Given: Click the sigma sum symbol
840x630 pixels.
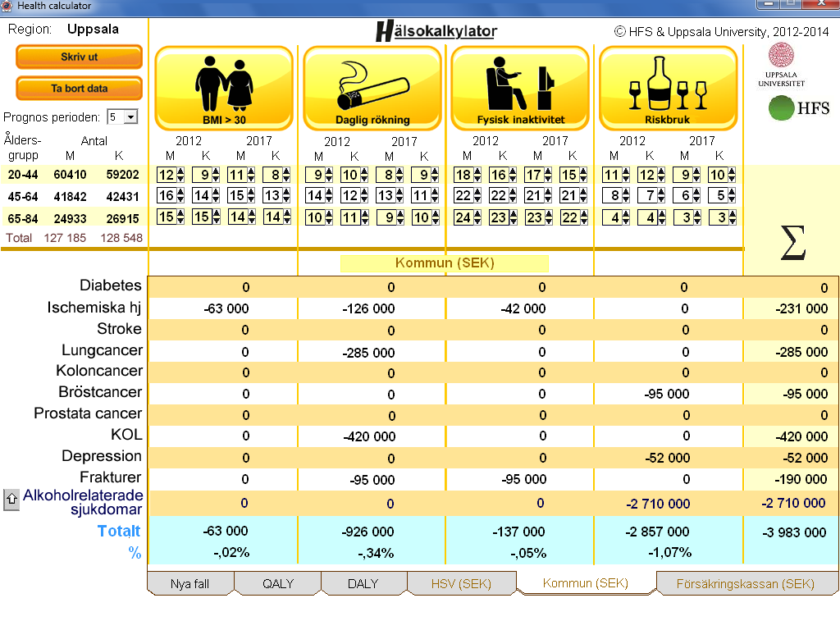Looking at the screenshot, I should pos(793,243).
